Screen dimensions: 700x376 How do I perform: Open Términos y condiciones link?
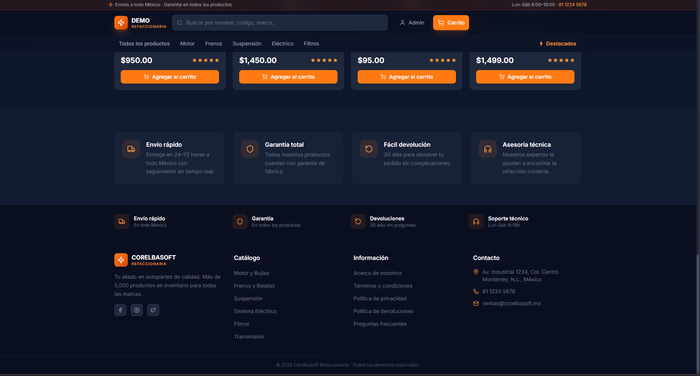(383, 286)
